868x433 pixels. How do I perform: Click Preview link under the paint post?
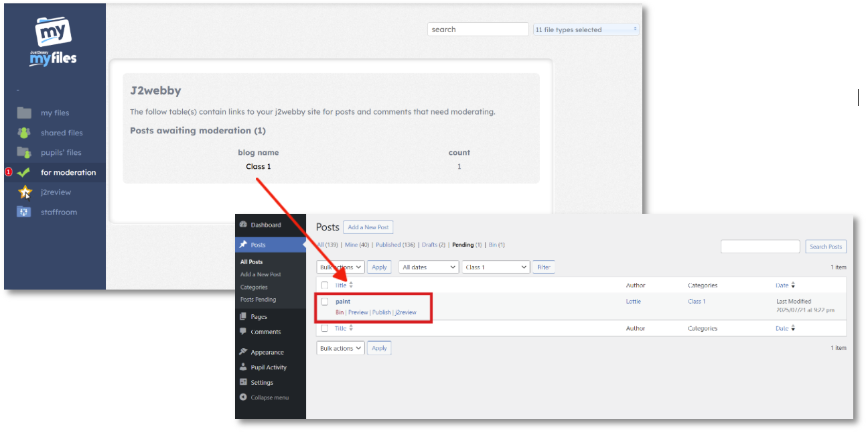tap(358, 312)
